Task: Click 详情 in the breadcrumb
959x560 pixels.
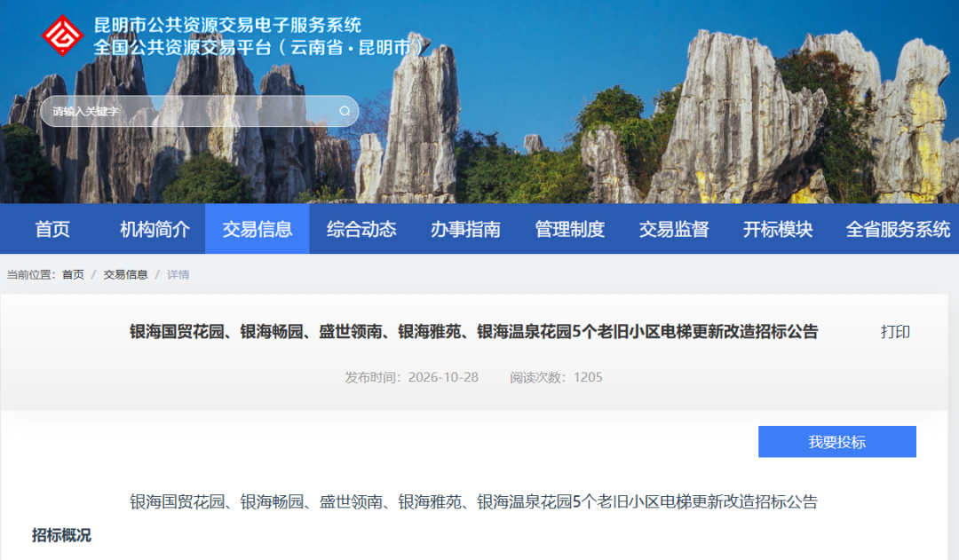Action: coord(178,274)
